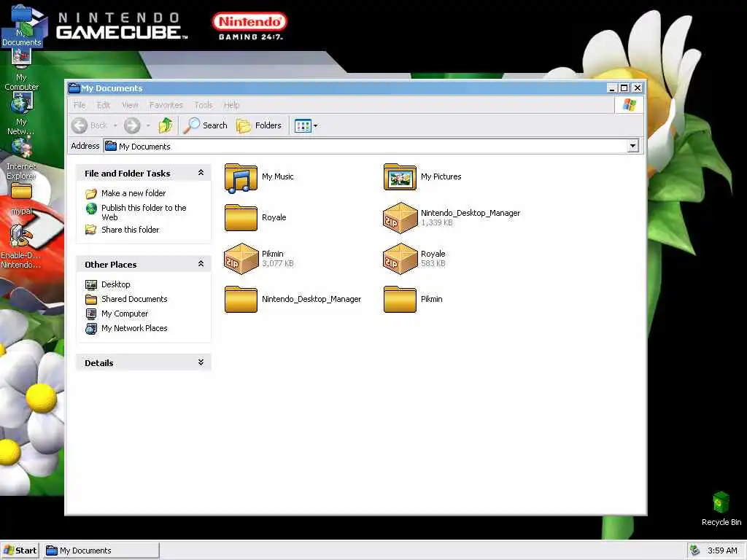The width and height of the screenshot is (747, 560).
Task: Toggle the Folders pane button
Action: (x=259, y=125)
